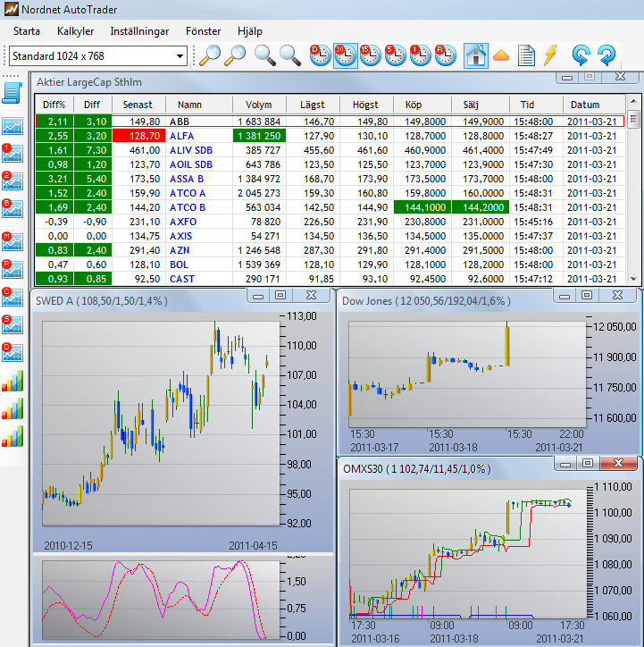The width and height of the screenshot is (644, 647).
Task: Open the Kalkyler menu
Action: point(75,31)
